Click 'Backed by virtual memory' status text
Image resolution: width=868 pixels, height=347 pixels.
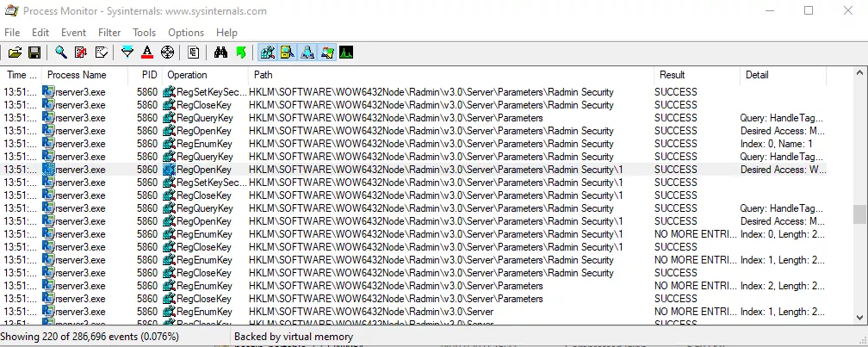(294, 337)
